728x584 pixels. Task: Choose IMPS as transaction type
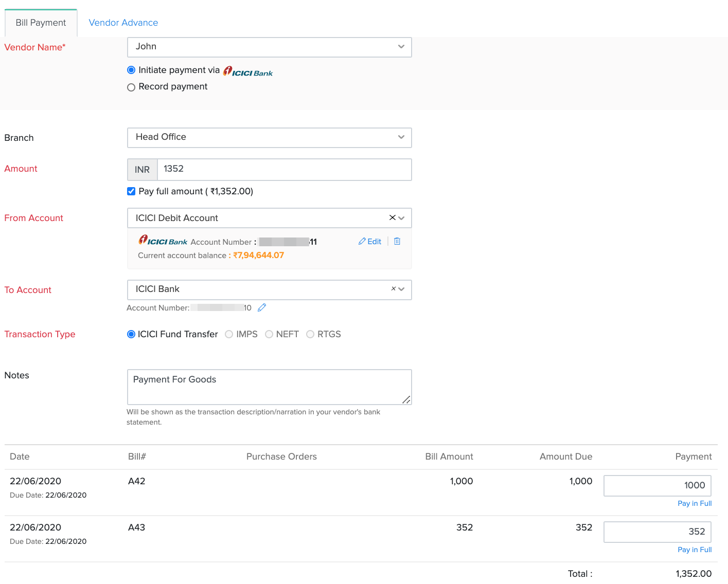229,334
